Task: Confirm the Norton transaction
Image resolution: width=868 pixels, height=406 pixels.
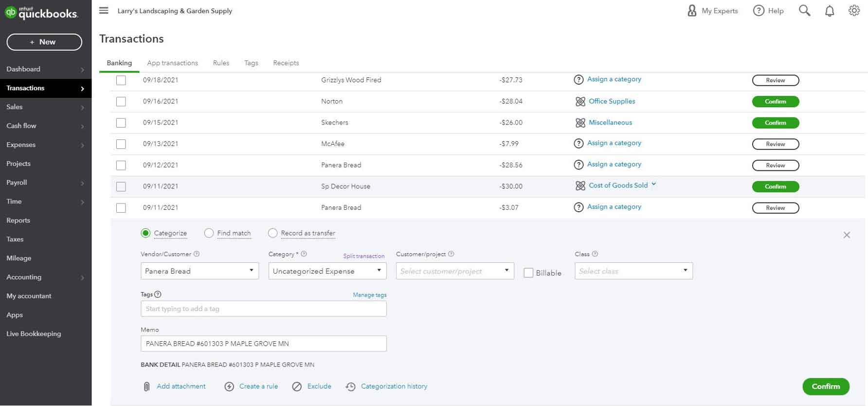Action: point(776,101)
